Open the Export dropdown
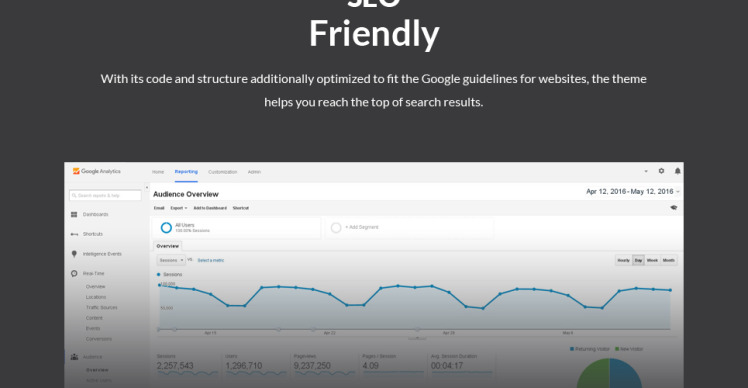748x388 pixels. pos(179,208)
